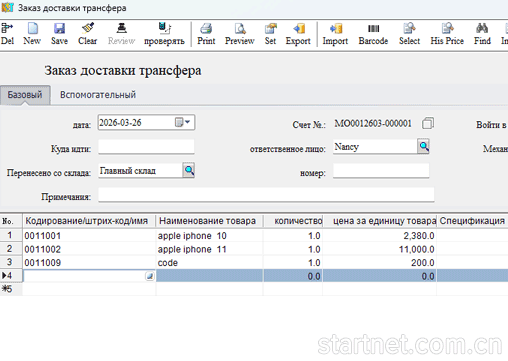Click the Del toolbar icon
This screenshot has height=361, width=508.
(x=7, y=33)
